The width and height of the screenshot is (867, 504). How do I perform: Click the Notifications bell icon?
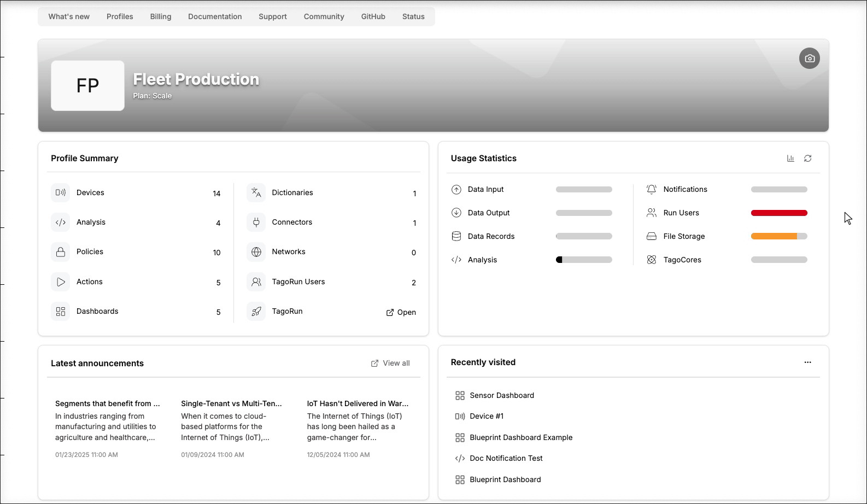pyautogui.click(x=652, y=190)
